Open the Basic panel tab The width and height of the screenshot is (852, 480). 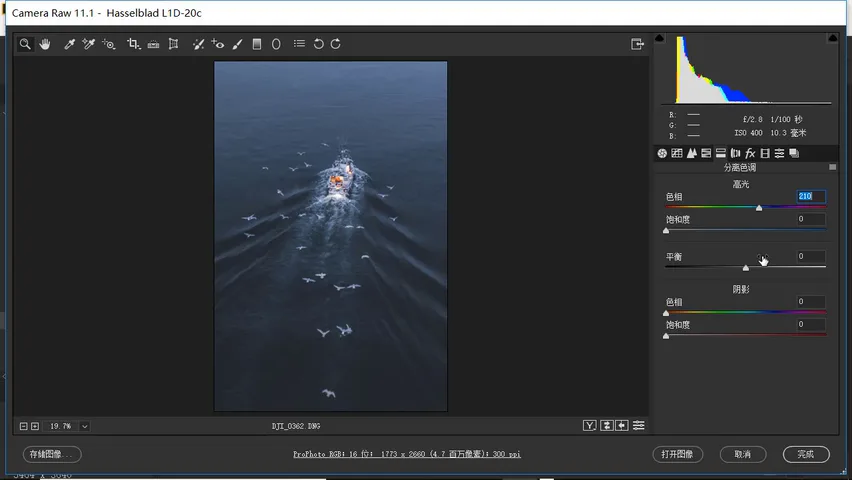(662, 153)
